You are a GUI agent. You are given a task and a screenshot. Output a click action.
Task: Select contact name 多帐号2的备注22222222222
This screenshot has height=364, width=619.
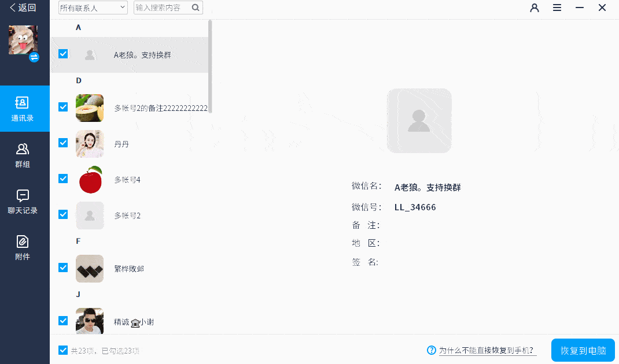pos(161,108)
